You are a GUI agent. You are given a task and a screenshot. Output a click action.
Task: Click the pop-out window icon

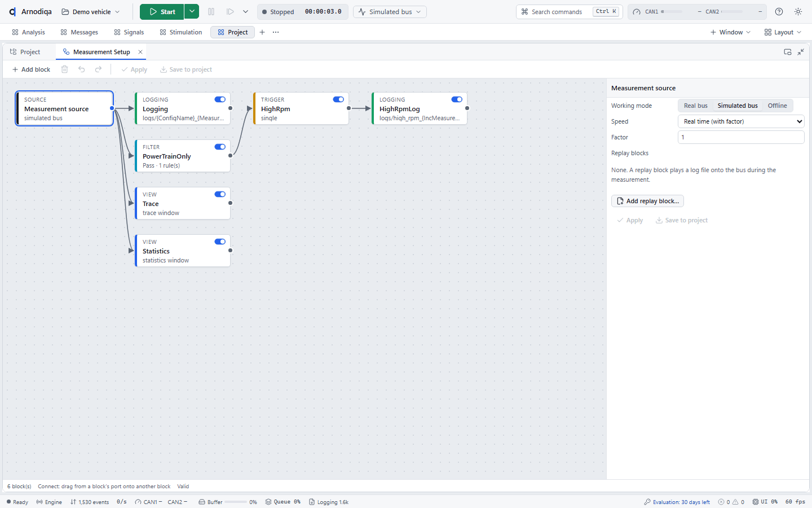click(x=788, y=52)
